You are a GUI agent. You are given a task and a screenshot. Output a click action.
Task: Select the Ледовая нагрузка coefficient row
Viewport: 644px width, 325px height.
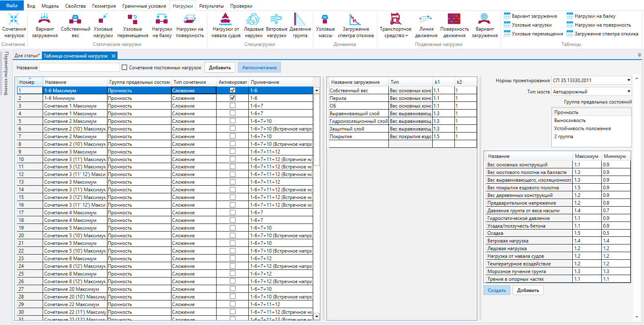click(x=559, y=248)
